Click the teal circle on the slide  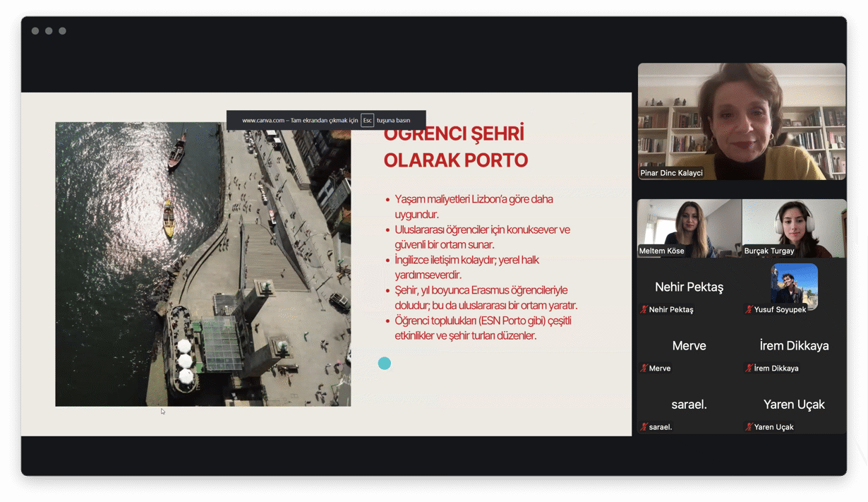[x=384, y=363]
